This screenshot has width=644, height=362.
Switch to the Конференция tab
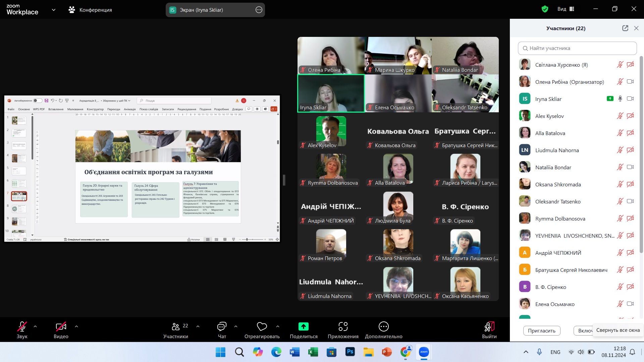(x=90, y=10)
